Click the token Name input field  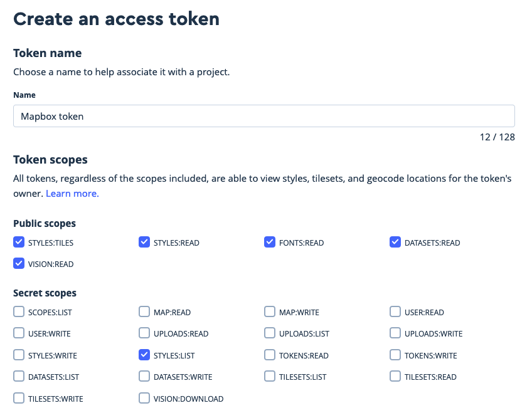263,115
